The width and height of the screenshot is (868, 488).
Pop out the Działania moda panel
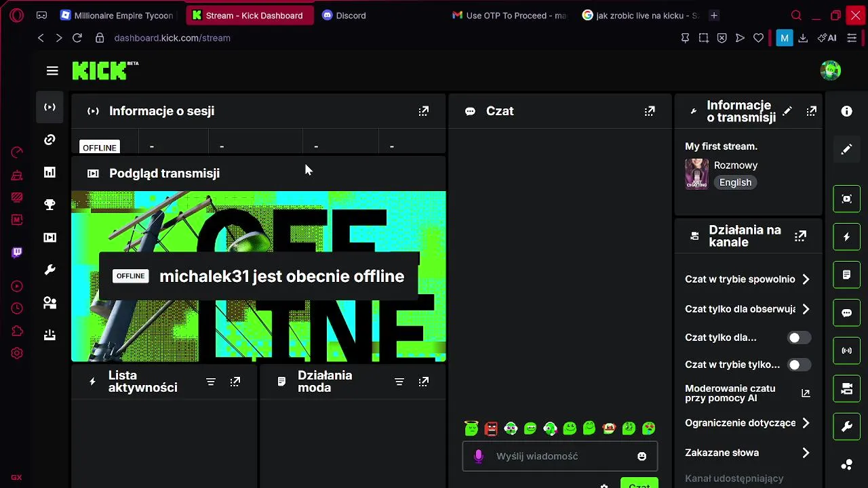(424, 382)
